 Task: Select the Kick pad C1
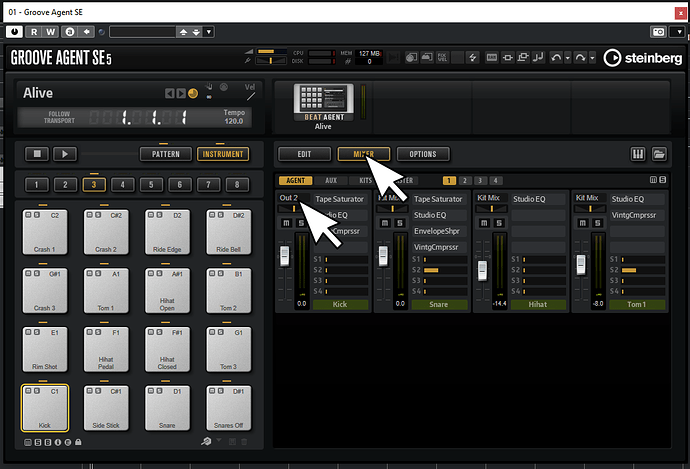[x=45, y=408]
